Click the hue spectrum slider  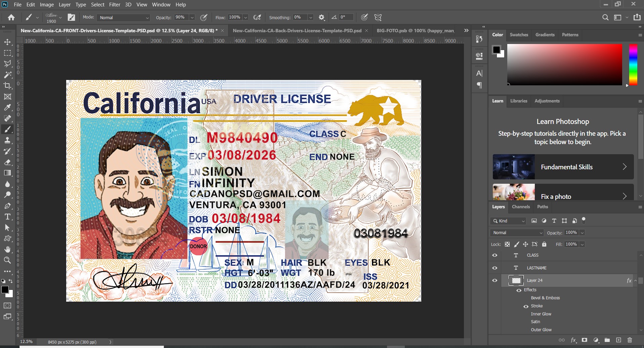point(633,64)
